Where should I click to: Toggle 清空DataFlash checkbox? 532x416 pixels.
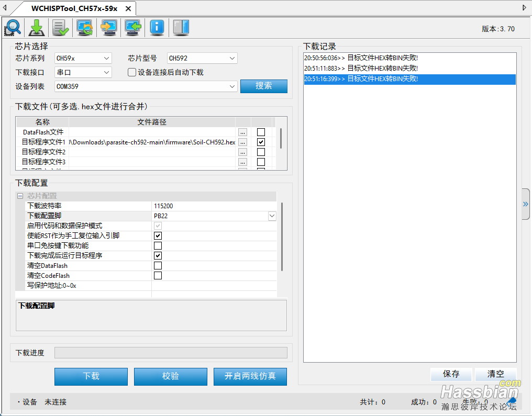[x=158, y=265]
